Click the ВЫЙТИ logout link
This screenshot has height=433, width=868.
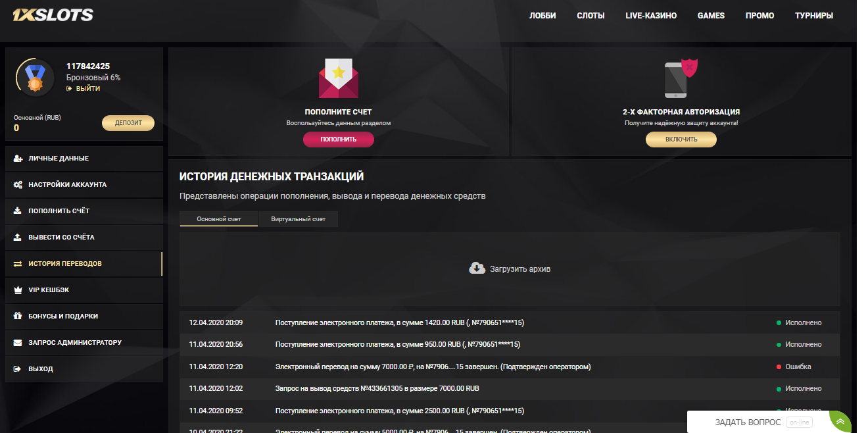pyautogui.click(x=89, y=87)
